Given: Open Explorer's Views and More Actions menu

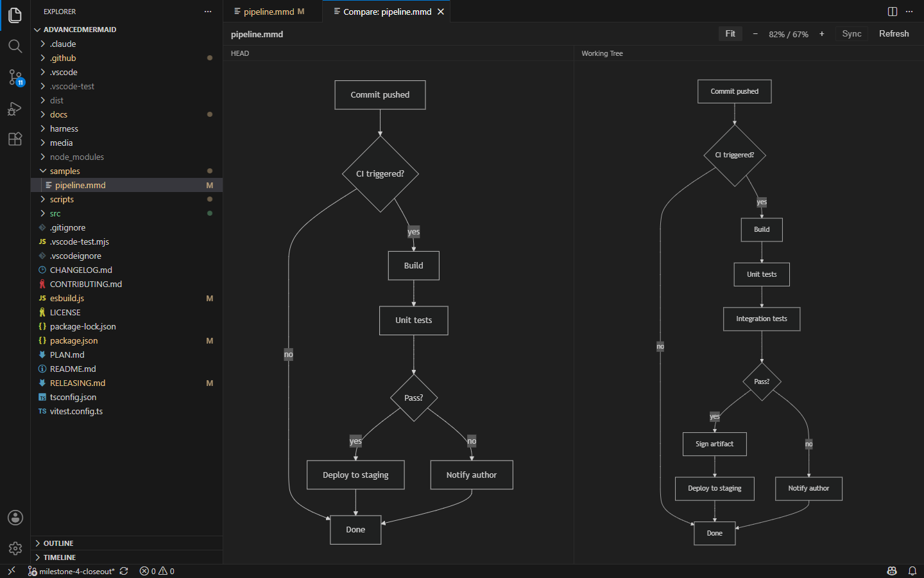Looking at the screenshot, I should (x=208, y=12).
